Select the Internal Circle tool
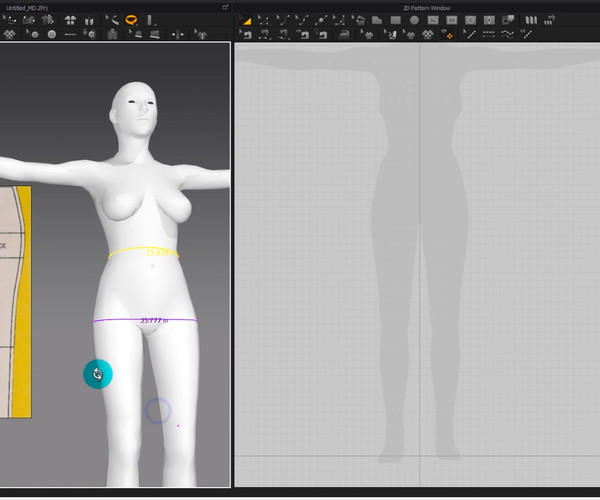This screenshot has height=500, width=600. (x=470, y=20)
